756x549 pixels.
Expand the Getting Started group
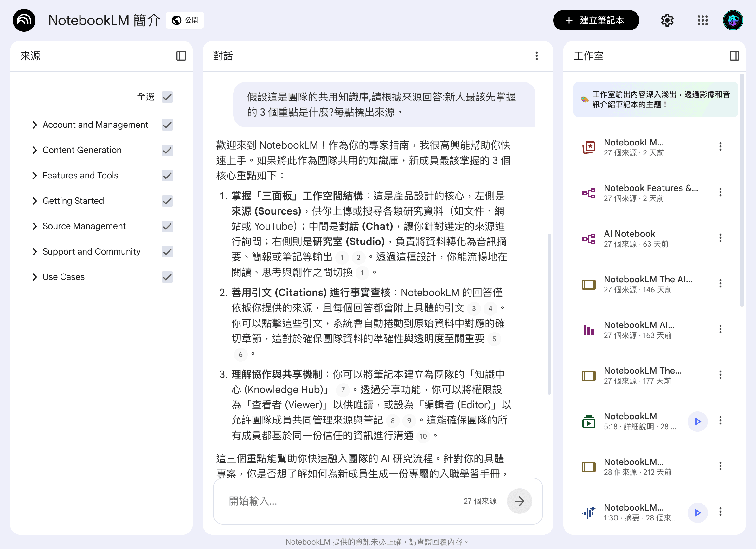point(35,201)
